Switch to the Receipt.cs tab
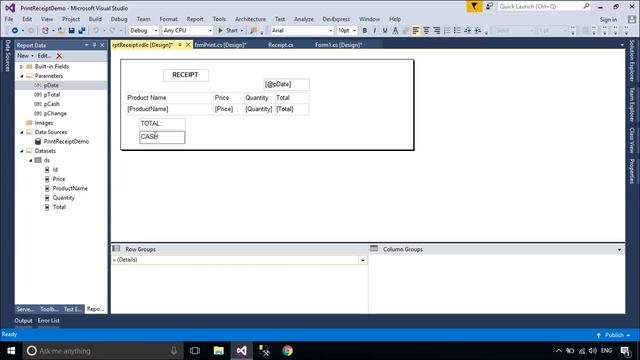 tap(280, 45)
